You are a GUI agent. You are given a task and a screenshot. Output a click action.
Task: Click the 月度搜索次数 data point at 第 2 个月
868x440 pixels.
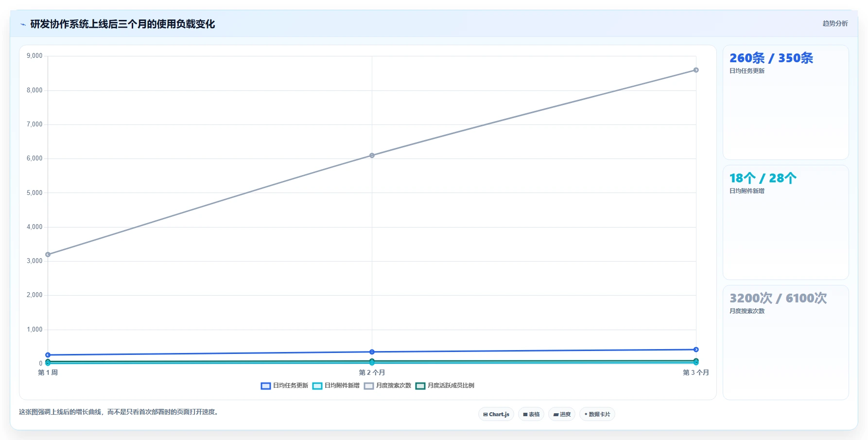tap(372, 156)
